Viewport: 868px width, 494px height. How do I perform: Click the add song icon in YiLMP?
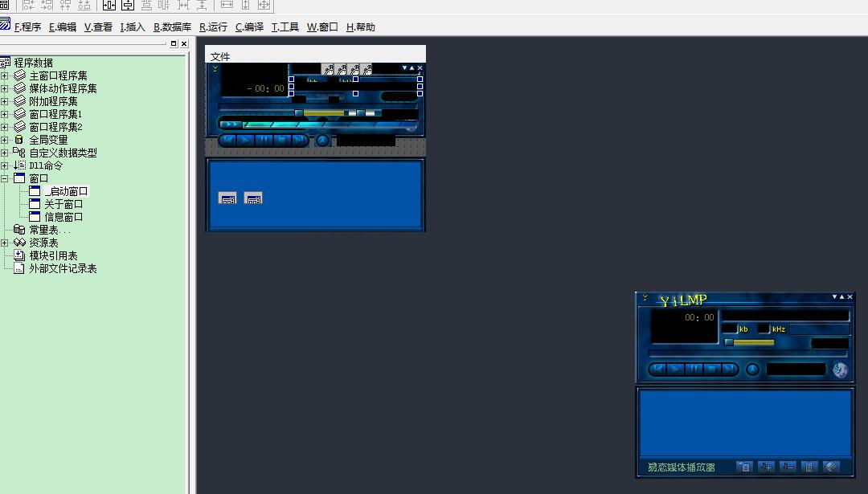766,467
